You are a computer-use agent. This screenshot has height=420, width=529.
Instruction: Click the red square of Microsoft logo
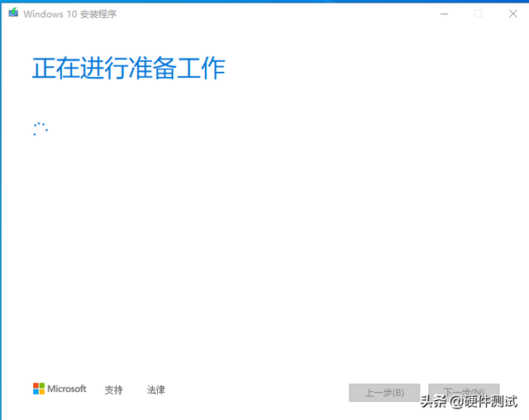point(36,385)
